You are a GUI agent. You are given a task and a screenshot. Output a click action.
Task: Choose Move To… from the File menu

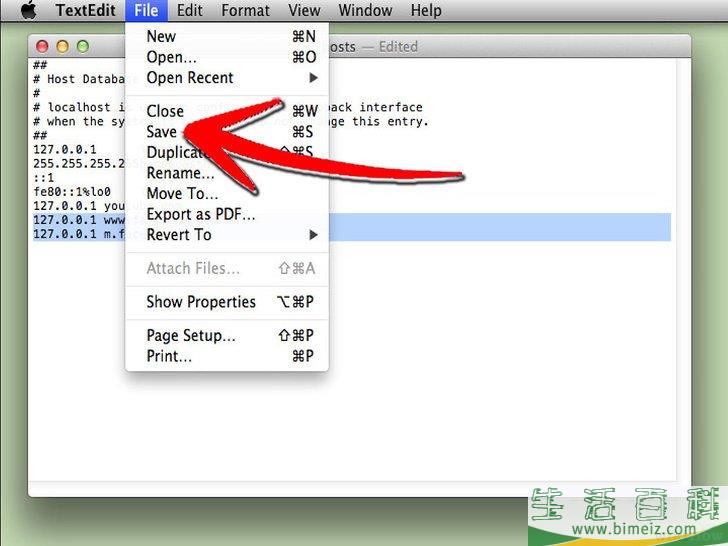click(227, 193)
